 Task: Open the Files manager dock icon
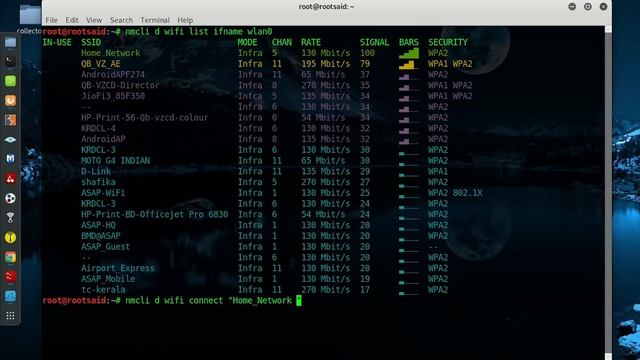pyautogui.click(x=10, y=42)
